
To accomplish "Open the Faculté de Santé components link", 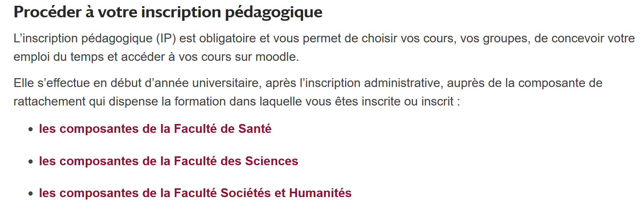I will click(155, 129).
